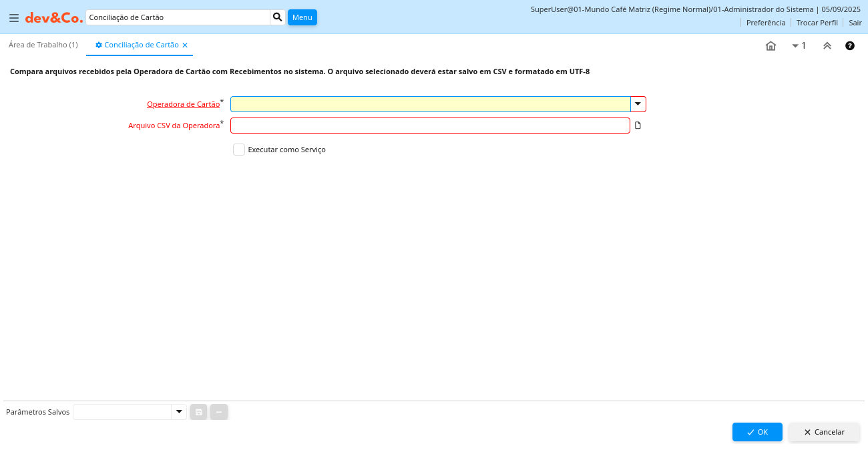This screenshot has width=868, height=450.
Task: Click the search magnifier icon
Action: click(278, 17)
